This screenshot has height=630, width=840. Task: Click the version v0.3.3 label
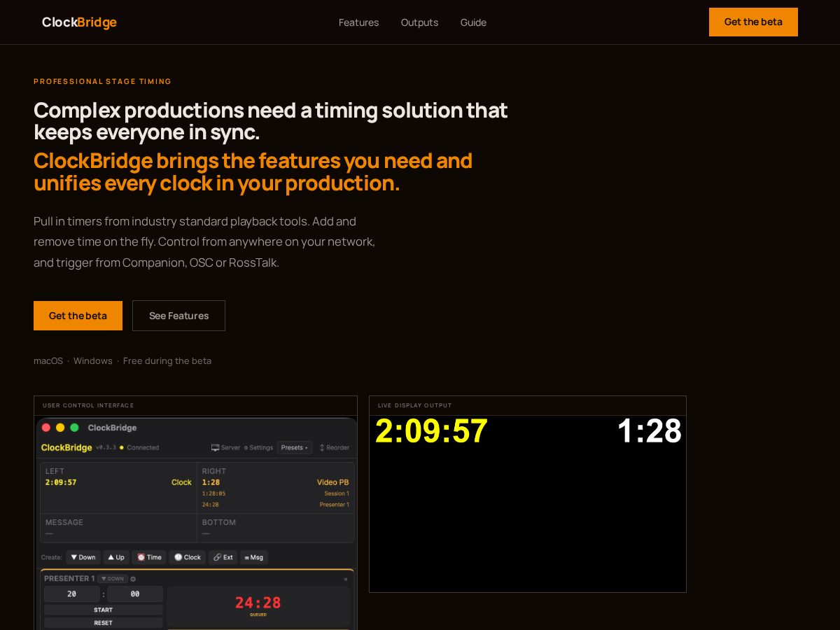click(106, 447)
